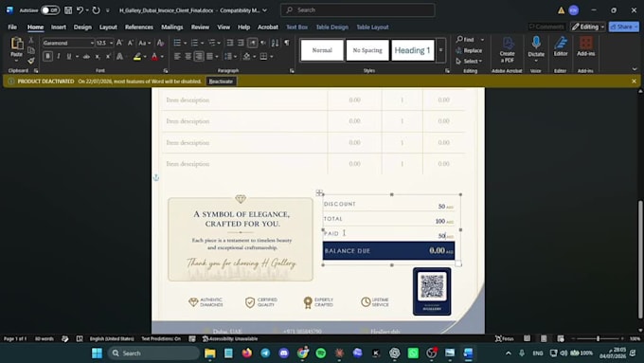Image resolution: width=644 pixels, height=363 pixels.
Task: Toggle the AutoSave switch
Action: point(49,10)
